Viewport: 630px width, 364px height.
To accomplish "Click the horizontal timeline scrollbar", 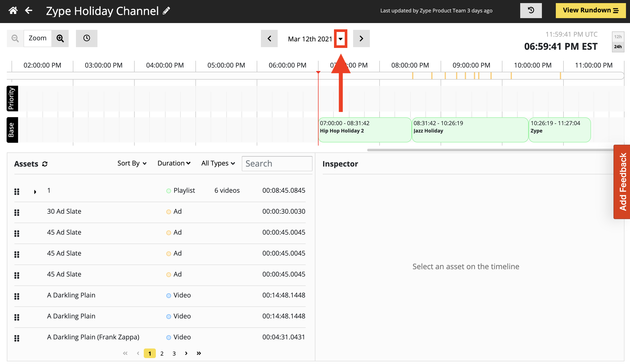I will 490,150.
